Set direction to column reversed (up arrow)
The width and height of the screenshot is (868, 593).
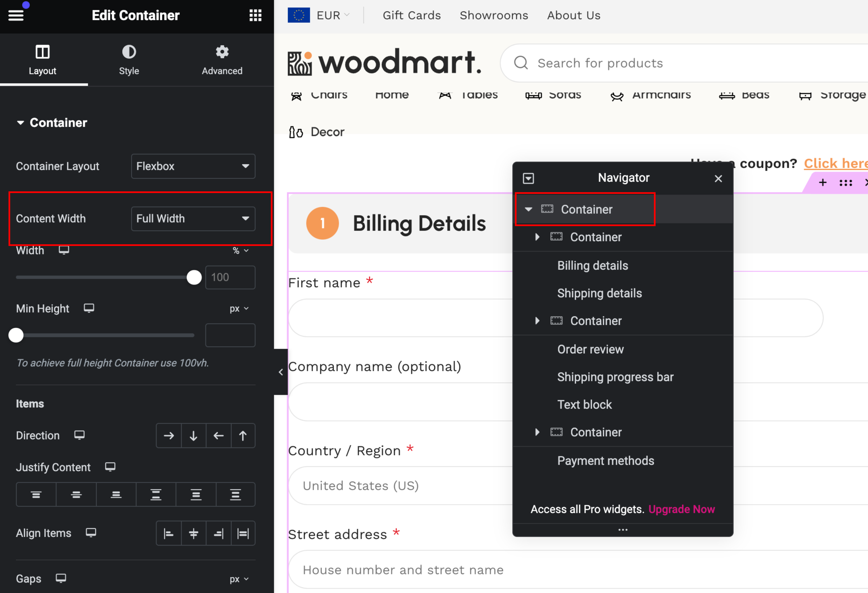[x=243, y=435]
